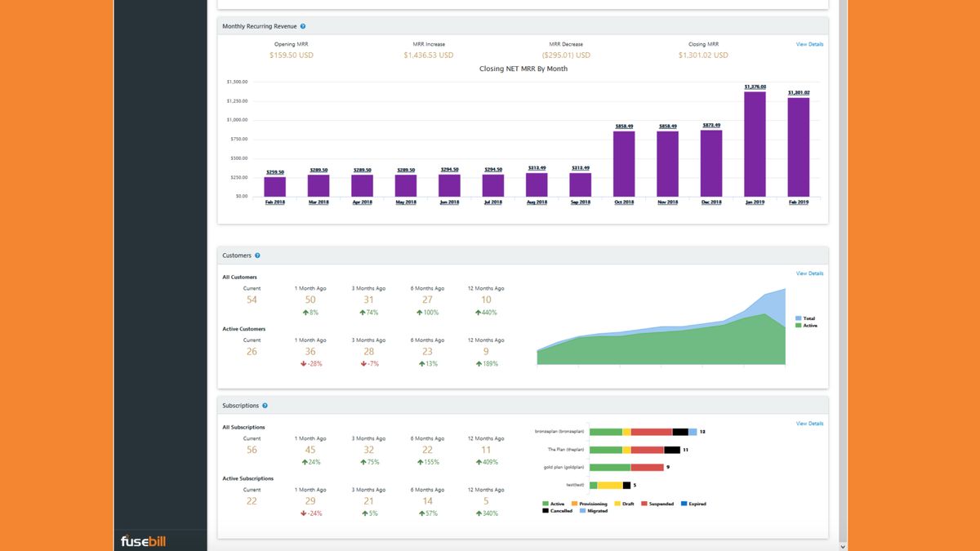
Task: Click the Fusebill logo in sidebar
Action: 141,540
